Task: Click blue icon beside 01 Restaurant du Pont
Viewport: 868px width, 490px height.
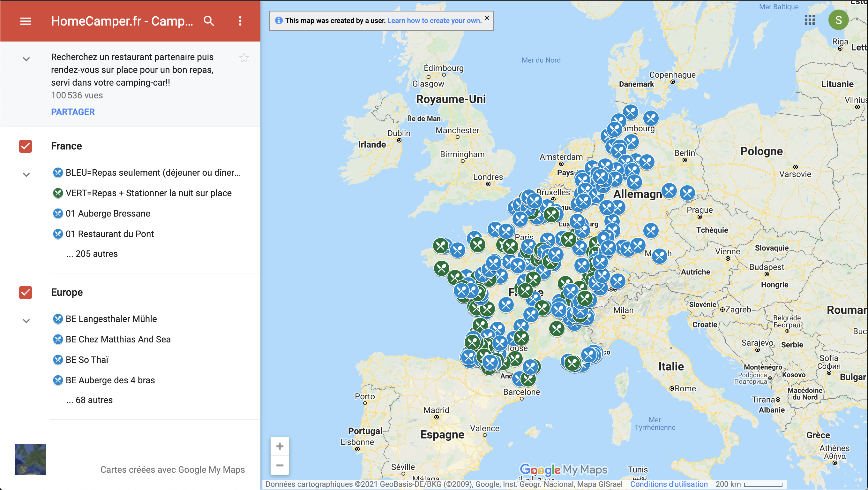Action: pyautogui.click(x=58, y=234)
